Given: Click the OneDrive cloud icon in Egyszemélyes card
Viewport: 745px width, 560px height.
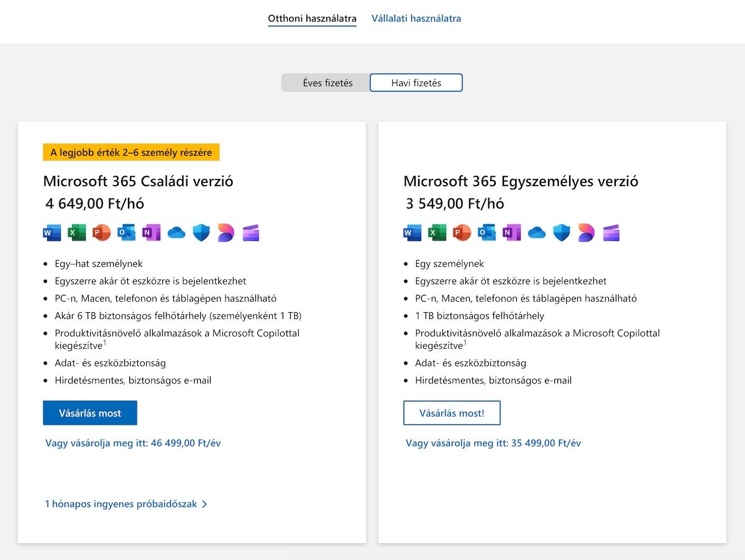Looking at the screenshot, I should click(x=537, y=233).
